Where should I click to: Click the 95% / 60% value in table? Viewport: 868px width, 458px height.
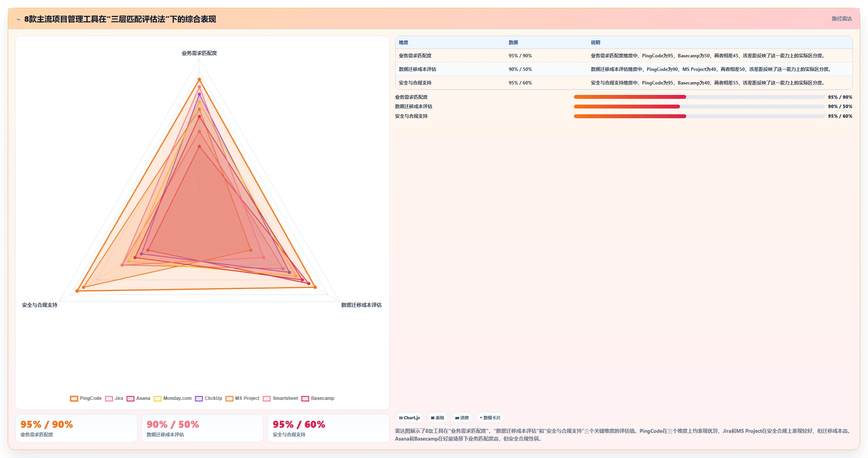520,83
